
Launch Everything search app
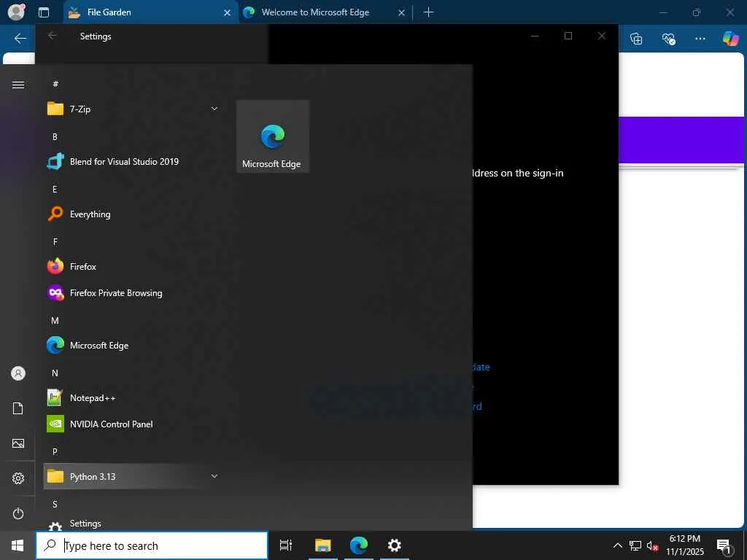(x=133, y=214)
